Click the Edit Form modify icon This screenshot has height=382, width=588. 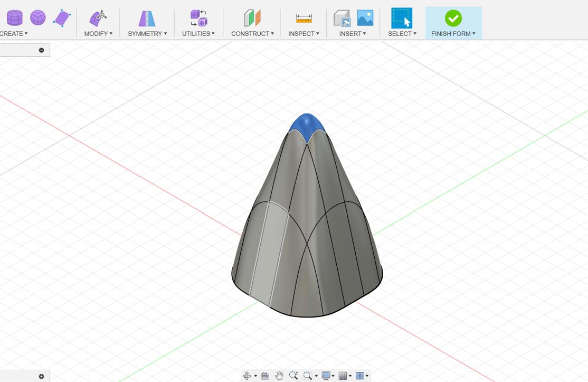click(98, 18)
